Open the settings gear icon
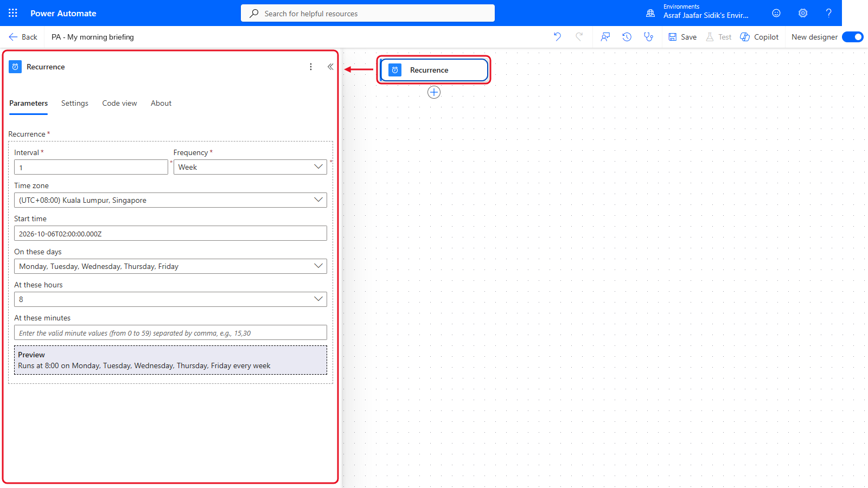Image resolution: width=868 pixels, height=488 pixels. 803,13
